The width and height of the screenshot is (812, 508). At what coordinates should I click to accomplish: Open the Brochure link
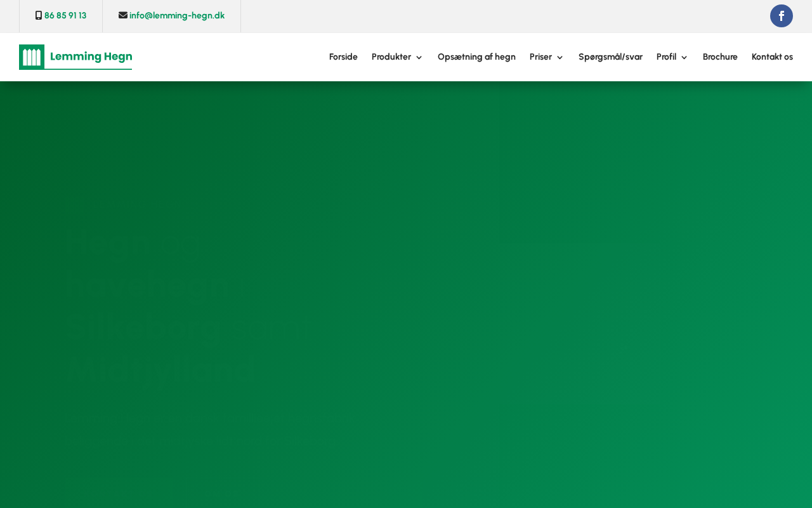(x=720, y=57)
